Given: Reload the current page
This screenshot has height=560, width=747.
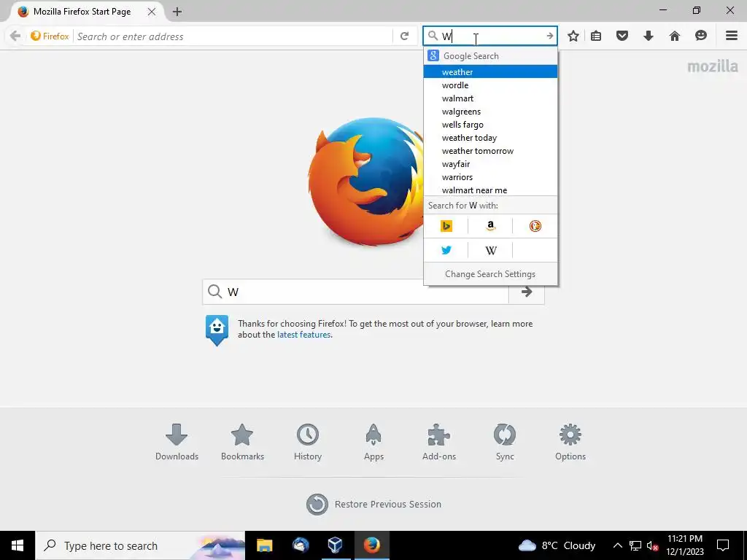Looking at the screenshot, I should pos(404,36).
